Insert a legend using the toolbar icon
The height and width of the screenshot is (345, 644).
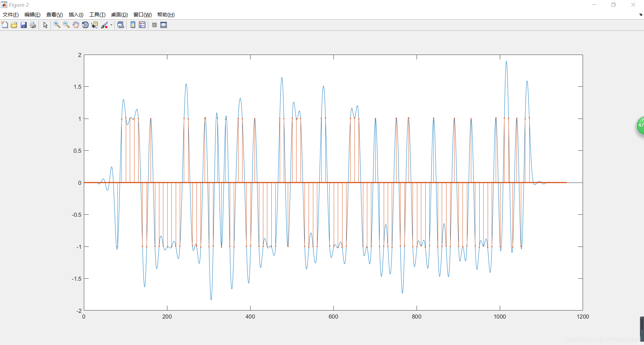[x=142, y=25]
